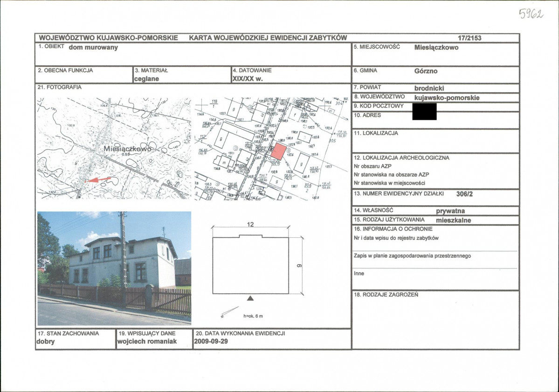Click the powiat value 'brodnicki'
559x392 pixels.
click(x=429, y=88)
